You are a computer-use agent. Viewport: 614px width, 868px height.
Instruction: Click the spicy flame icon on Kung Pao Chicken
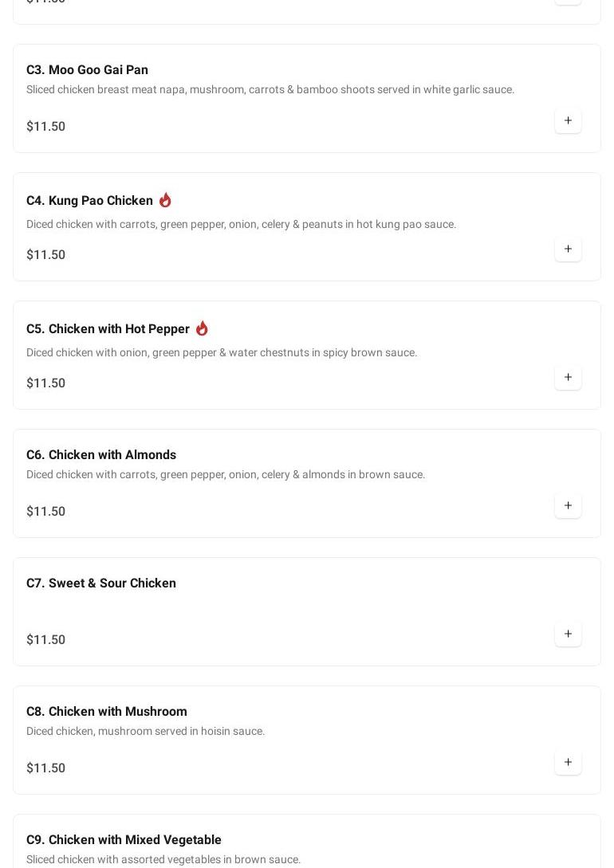click(x=165, y=200)
